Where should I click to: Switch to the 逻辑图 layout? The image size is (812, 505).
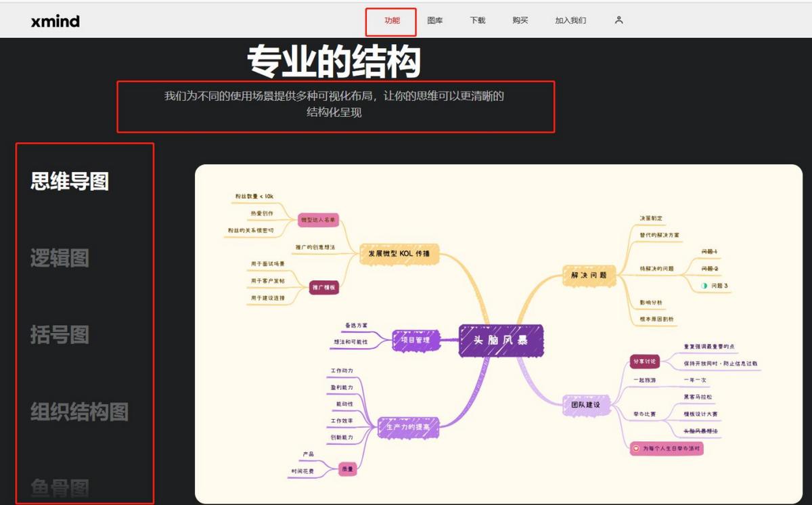(59, 260)
